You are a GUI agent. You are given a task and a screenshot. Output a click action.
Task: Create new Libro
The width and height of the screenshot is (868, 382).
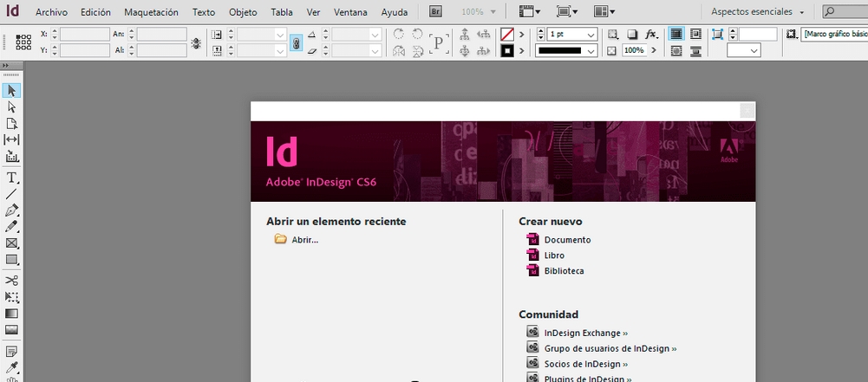coord(554,256)
